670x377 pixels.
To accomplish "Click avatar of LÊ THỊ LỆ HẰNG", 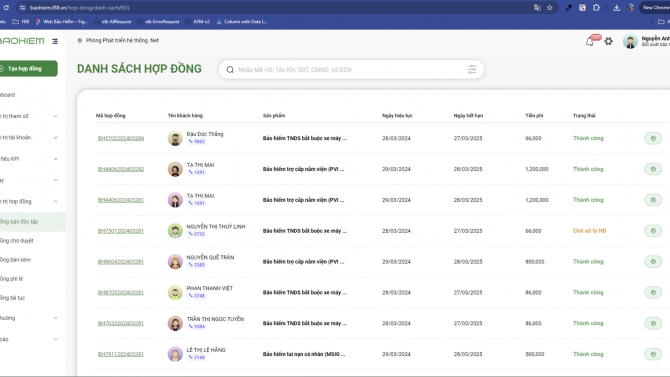I will tap(175, 354).
